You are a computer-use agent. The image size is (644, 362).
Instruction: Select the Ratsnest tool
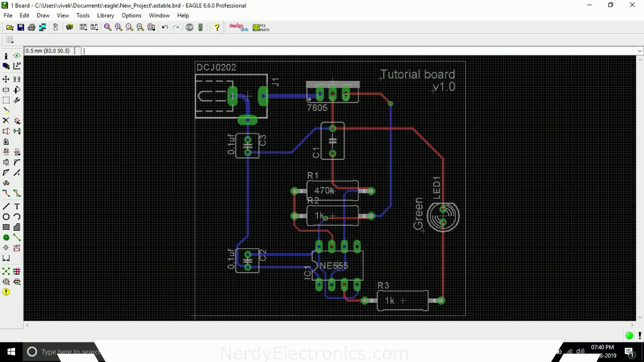[6, 271]
